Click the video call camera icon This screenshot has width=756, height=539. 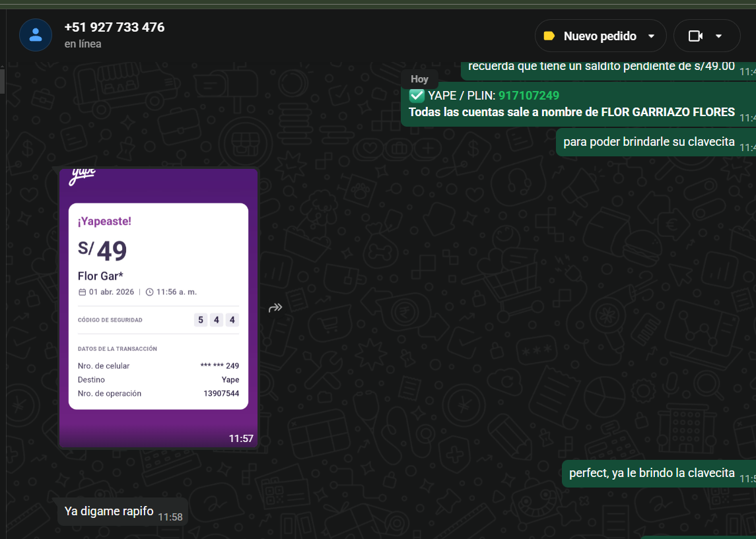[x=695, y=36]
